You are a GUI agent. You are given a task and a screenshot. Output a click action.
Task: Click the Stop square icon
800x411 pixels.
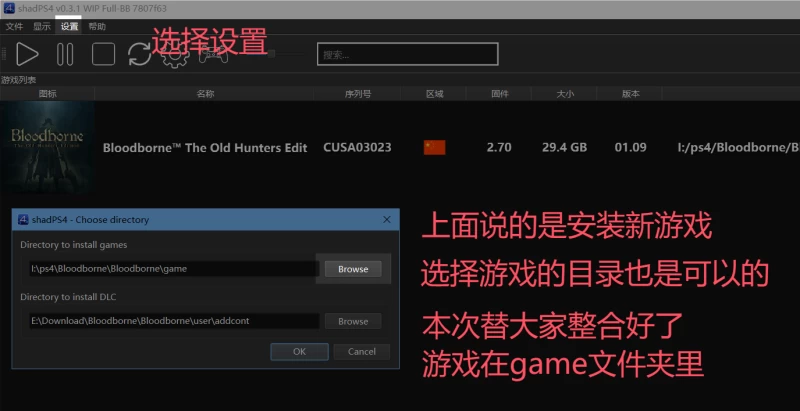[103, 54]
